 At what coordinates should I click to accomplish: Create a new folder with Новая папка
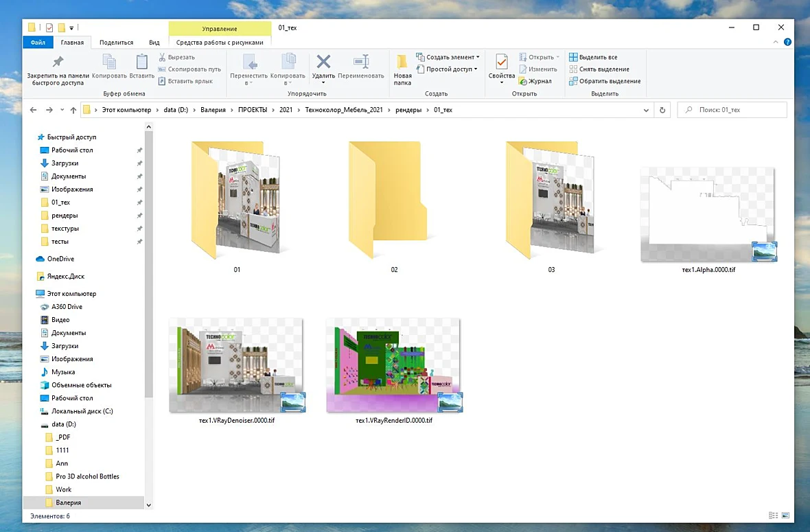click(402, 69)
